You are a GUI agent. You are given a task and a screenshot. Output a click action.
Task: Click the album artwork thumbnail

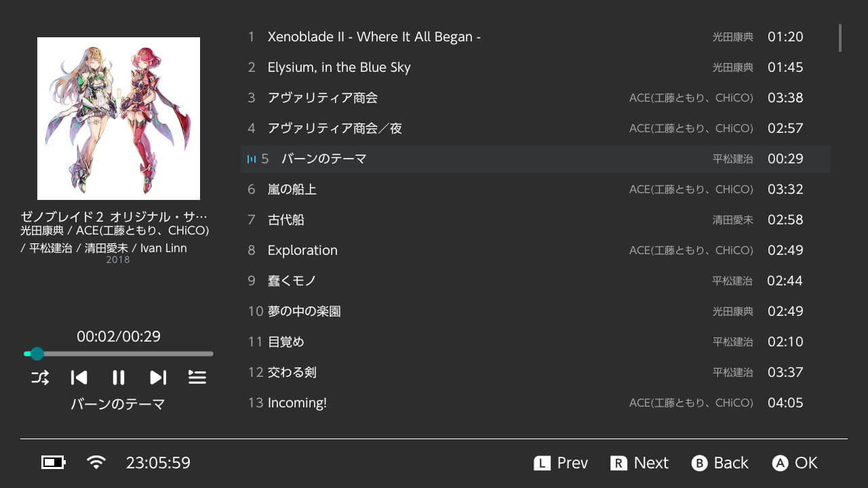118,118
